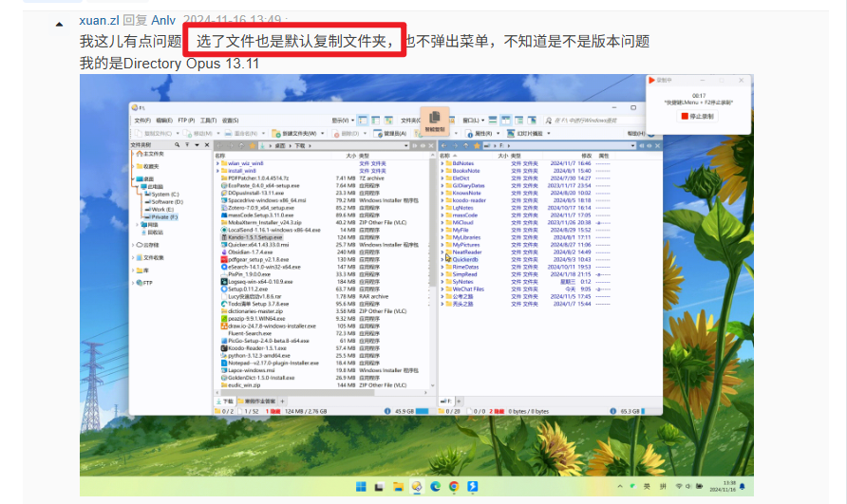Expand the FTP node in folder tree

pos(133,283)
